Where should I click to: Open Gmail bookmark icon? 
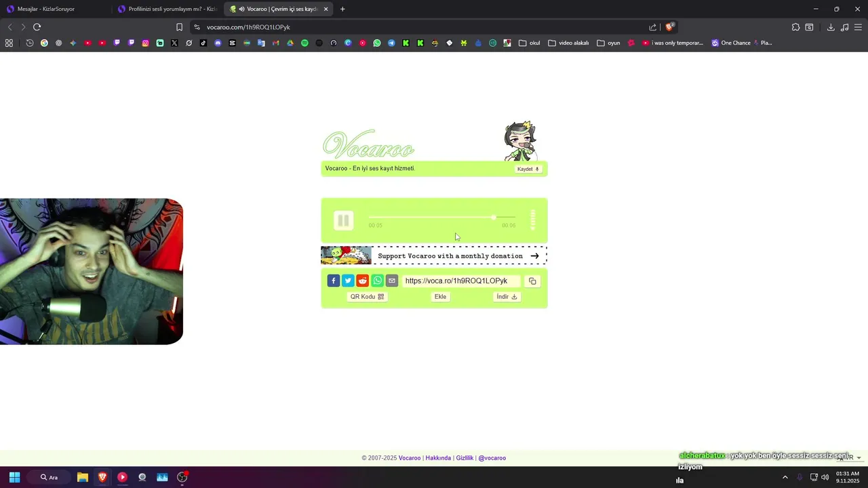click(275, 43)
